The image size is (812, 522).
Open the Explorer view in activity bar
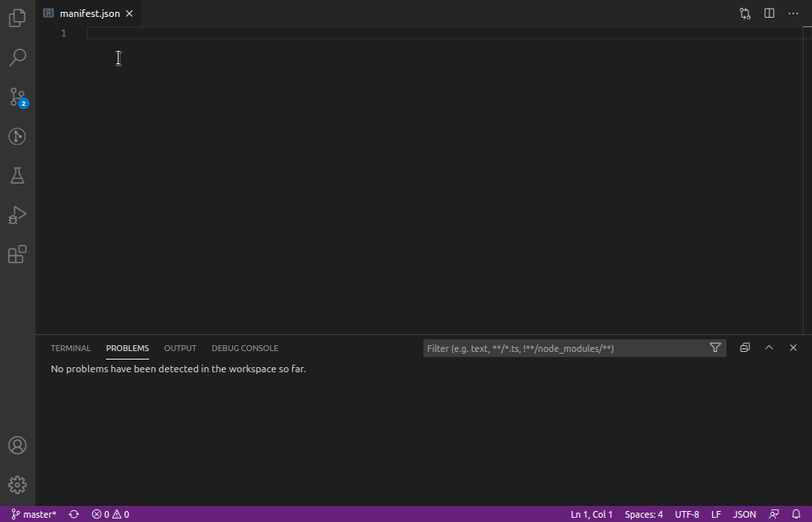[x=17, y=18]
